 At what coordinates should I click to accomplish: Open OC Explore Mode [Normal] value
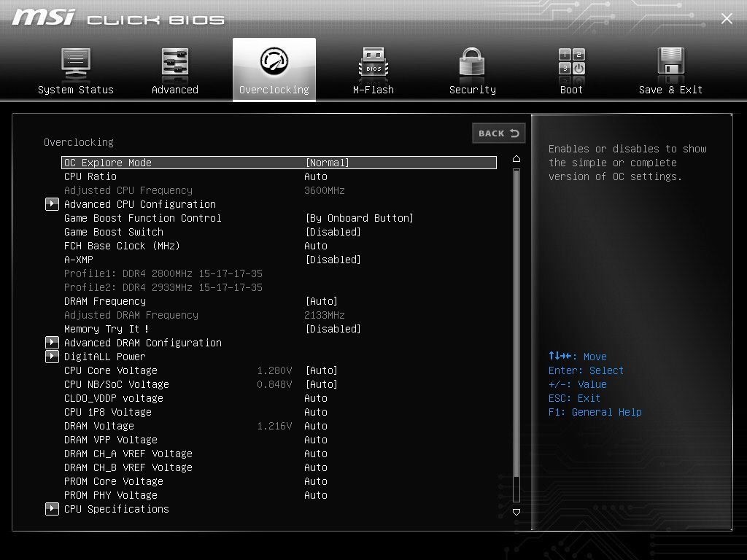coord(328,163)
